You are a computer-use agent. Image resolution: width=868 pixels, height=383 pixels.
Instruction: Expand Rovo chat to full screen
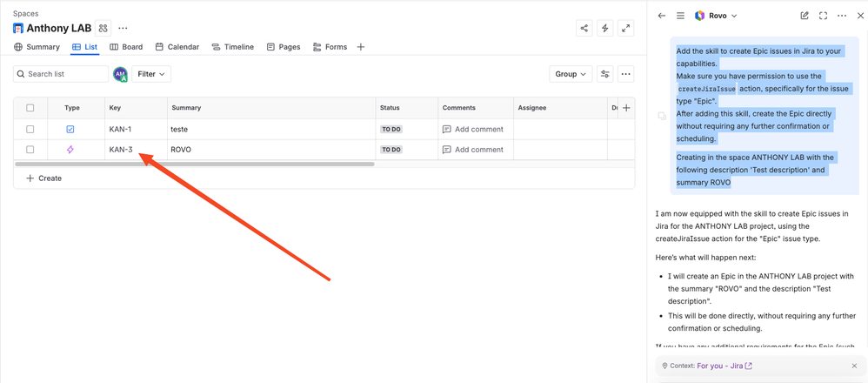tap(823, 16)
